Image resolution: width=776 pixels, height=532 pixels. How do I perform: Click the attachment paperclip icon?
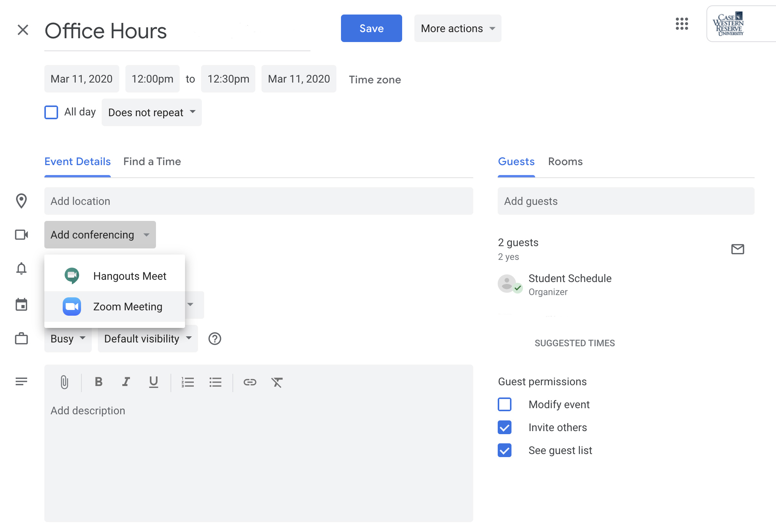64,382
